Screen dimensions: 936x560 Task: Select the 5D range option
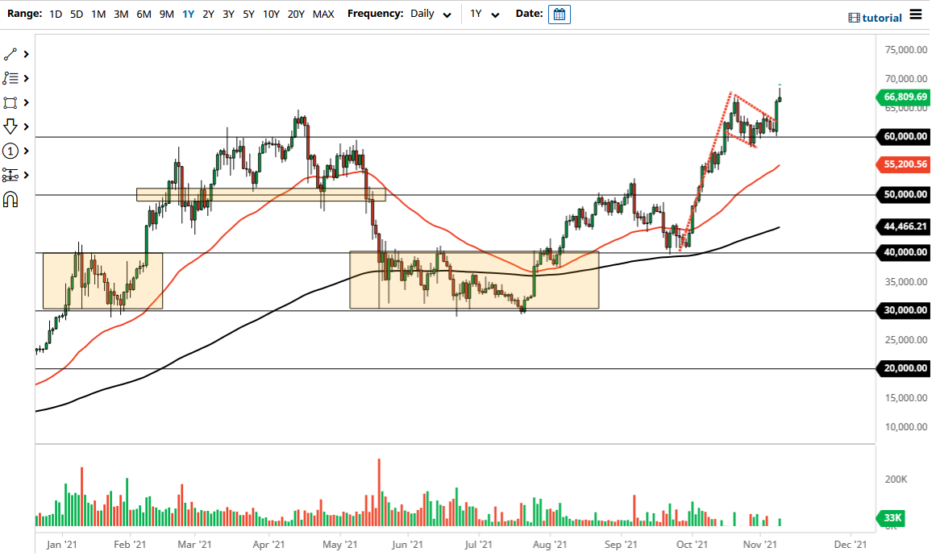pos(76,14)
